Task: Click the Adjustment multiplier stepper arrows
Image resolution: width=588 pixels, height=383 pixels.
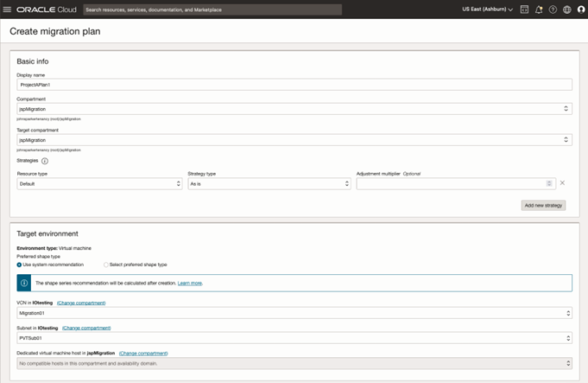Action: (549, 183)
